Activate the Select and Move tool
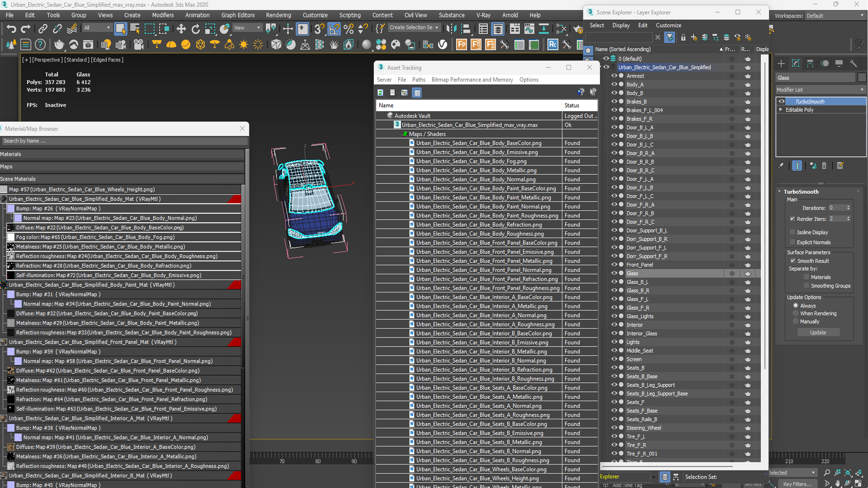The width and height of the screenshot is (868, 488). (x=181, y=29)
